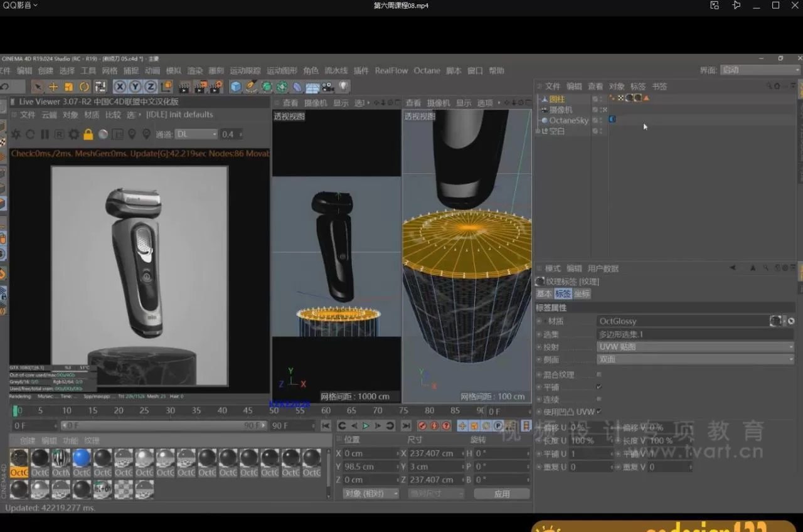Image resolution: width=803 pixels, height=532 pixels.
Task: Switch to the 坐标 tab in attribute manager
Action: click(x=582, y=294)
